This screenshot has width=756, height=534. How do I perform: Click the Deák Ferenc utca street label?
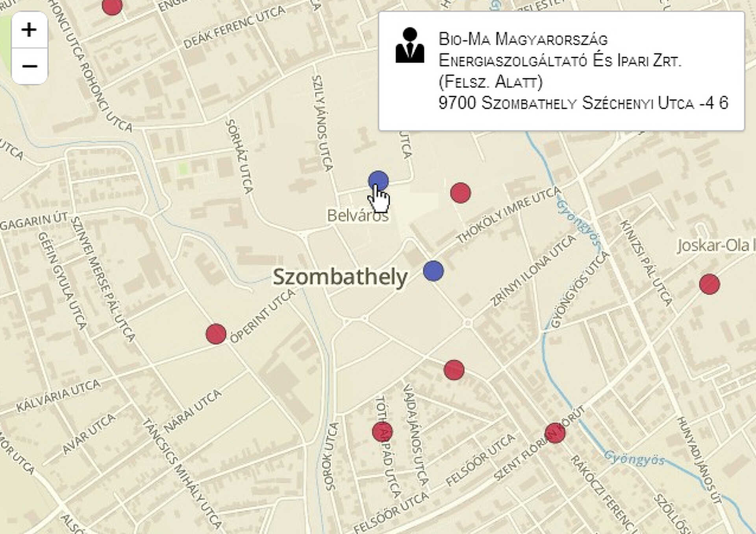click(x=235, y=27)
